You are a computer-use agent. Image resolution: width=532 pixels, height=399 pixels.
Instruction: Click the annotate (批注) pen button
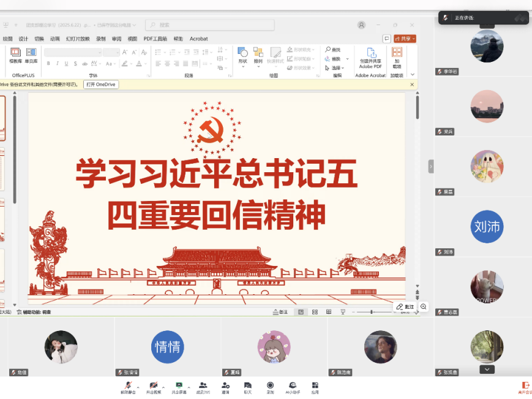point(405,306)
